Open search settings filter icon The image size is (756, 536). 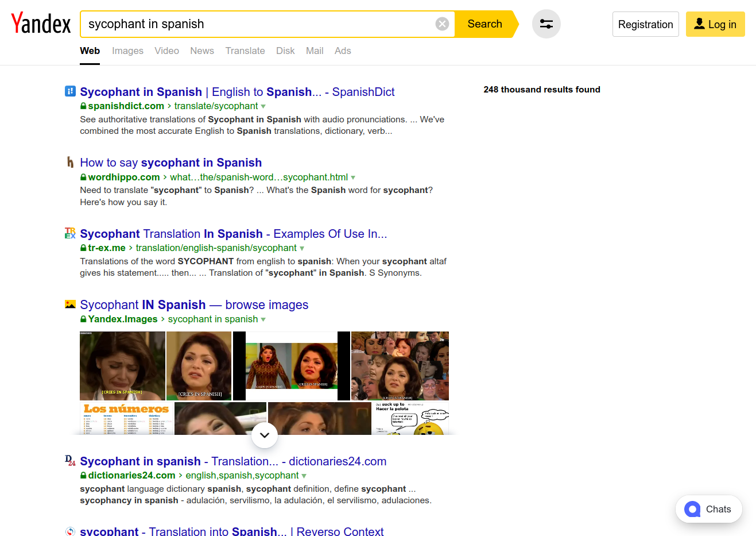(x=546, y=24)
